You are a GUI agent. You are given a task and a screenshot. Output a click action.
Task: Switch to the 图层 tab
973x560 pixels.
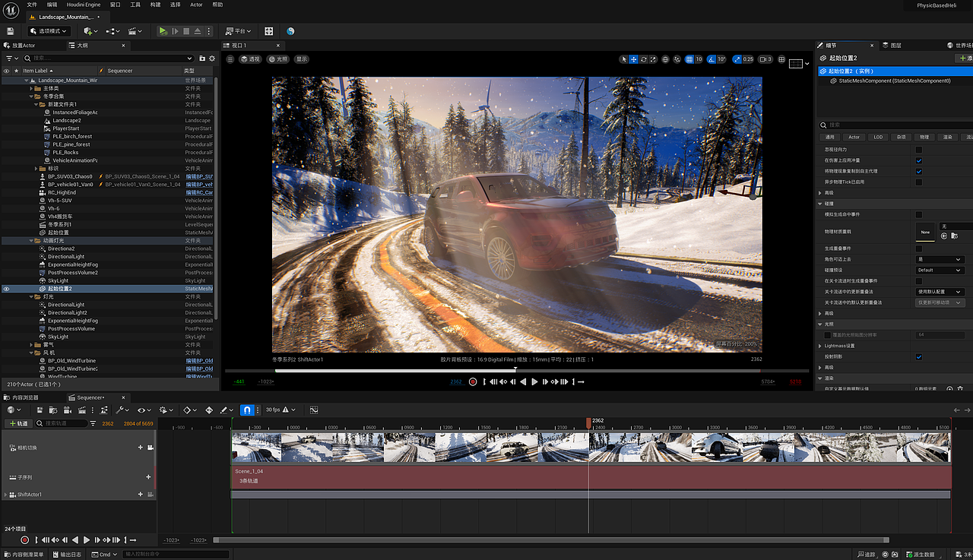tap(891, 46)
